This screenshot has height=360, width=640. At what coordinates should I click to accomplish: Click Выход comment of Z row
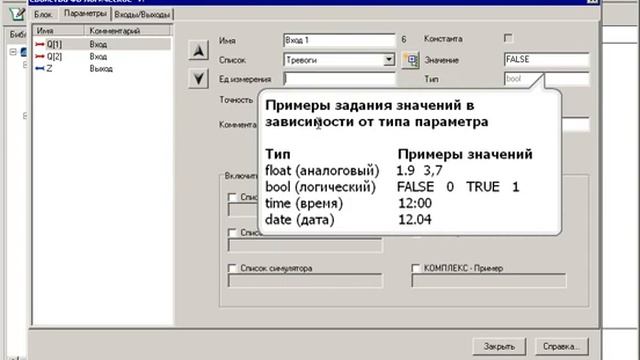101,69
